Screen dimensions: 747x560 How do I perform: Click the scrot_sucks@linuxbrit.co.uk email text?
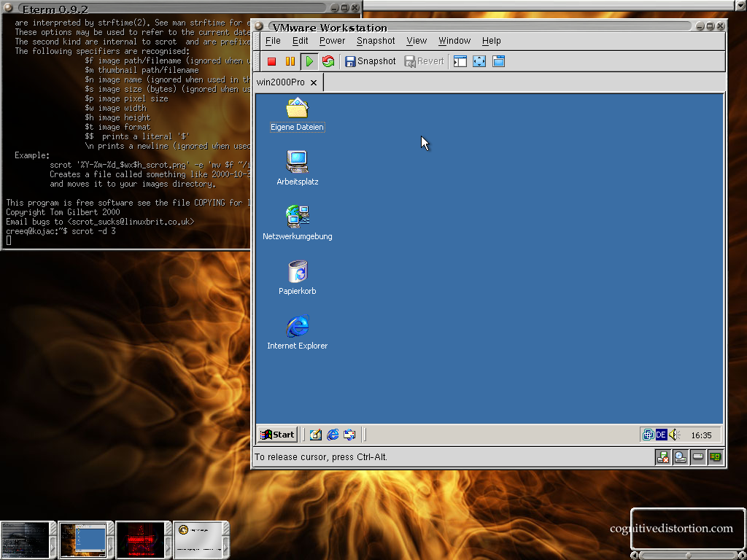coord(131,222)
